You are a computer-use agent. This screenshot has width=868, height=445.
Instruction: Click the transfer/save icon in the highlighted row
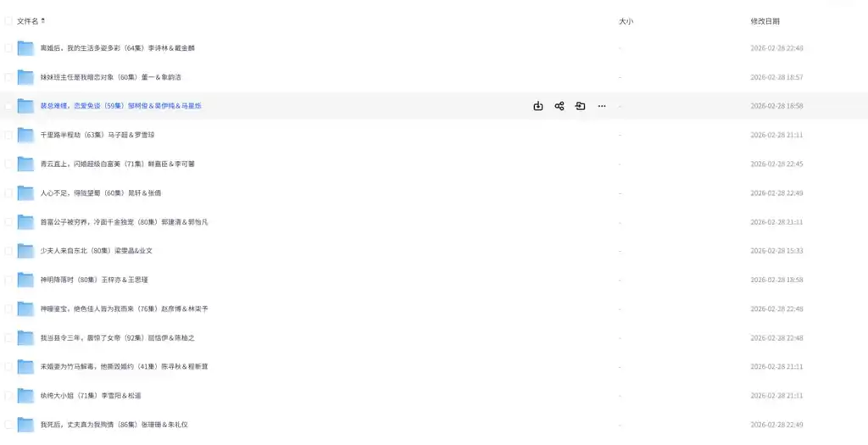click(x=580, y=106)
